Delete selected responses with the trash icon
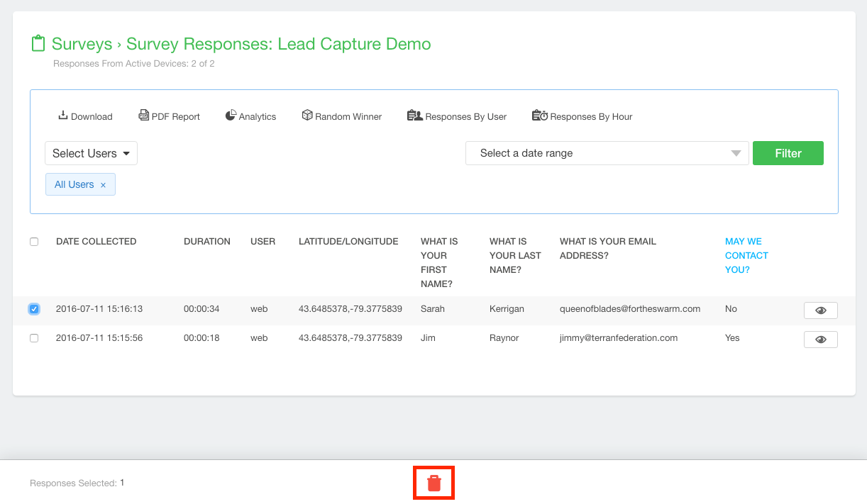 pos(433,482)
